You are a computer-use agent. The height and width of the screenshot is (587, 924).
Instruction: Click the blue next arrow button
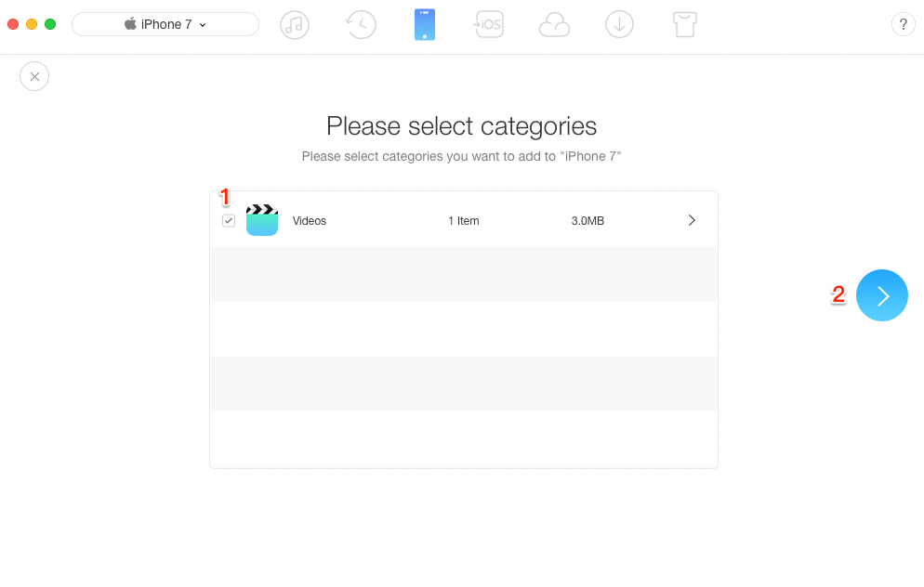click(x=881, y=295)
